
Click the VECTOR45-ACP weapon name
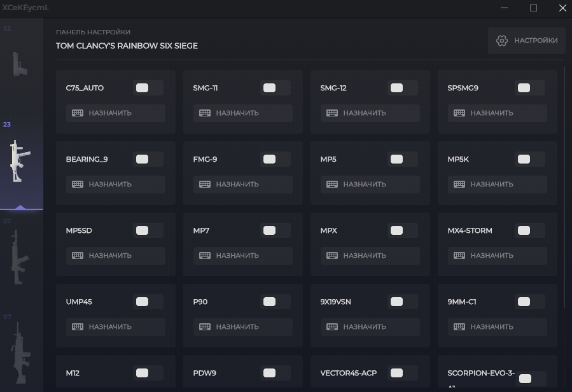[349, 373]
